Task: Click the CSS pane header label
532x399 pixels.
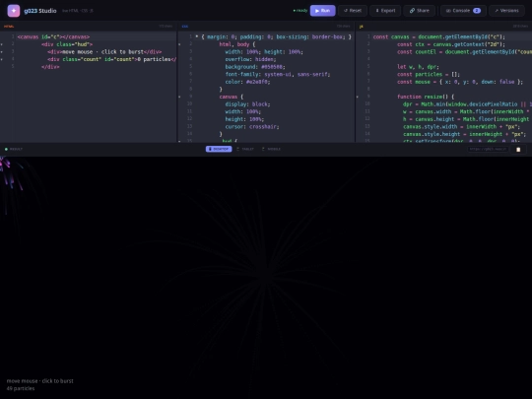Action: coord(185,27)
